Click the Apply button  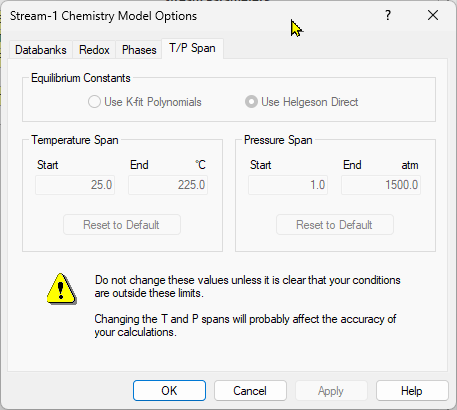[331, 391]
